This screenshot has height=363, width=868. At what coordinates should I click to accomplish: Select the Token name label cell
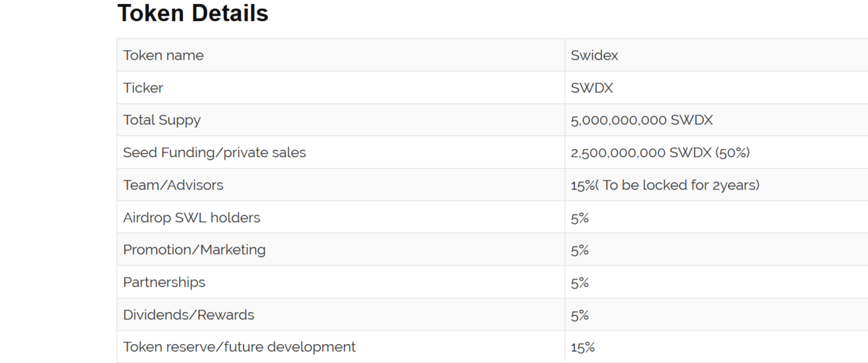tap(163, 56)
